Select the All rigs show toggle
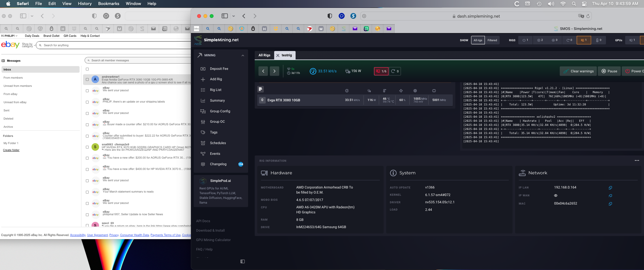This screenshot has width=644, height=270. pos(478,40)
